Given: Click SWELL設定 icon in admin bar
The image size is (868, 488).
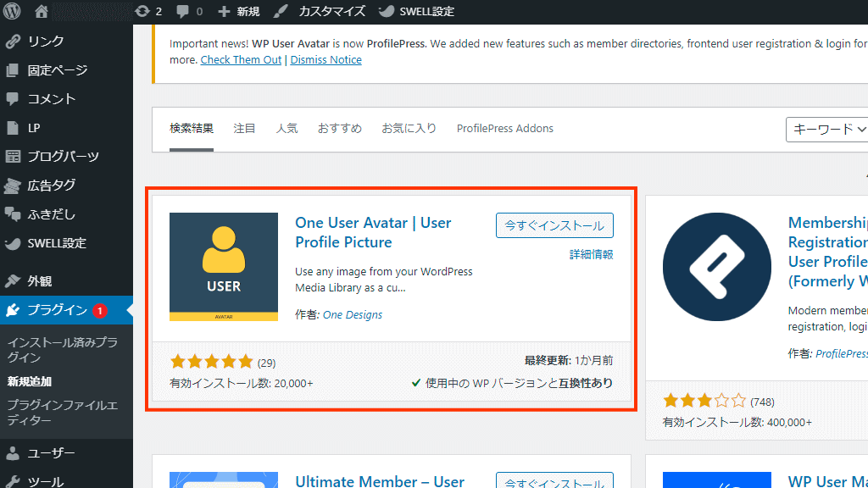Looking at the screenshot, I should pos(386,11).
